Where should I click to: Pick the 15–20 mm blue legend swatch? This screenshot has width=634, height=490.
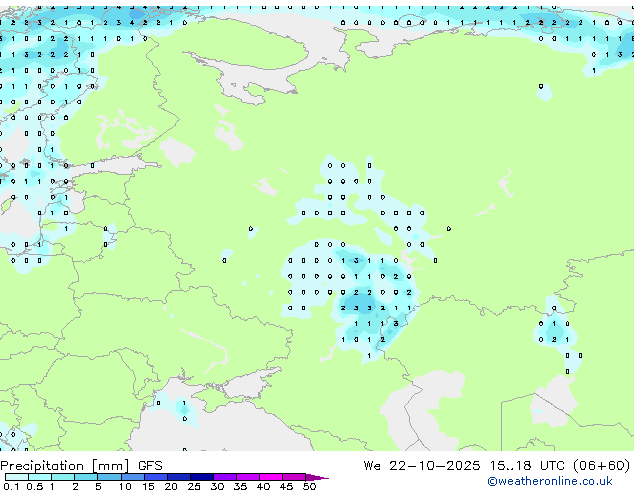[x=156, y=477]
